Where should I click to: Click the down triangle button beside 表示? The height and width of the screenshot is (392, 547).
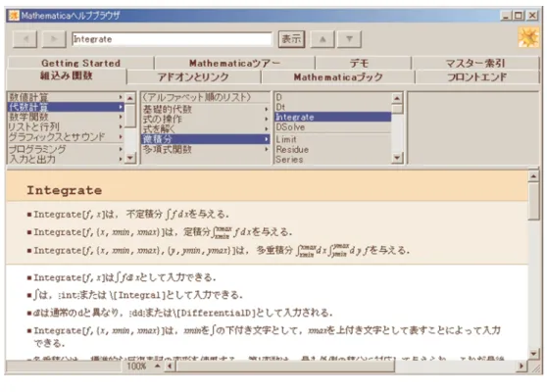[x=349, y=39]
